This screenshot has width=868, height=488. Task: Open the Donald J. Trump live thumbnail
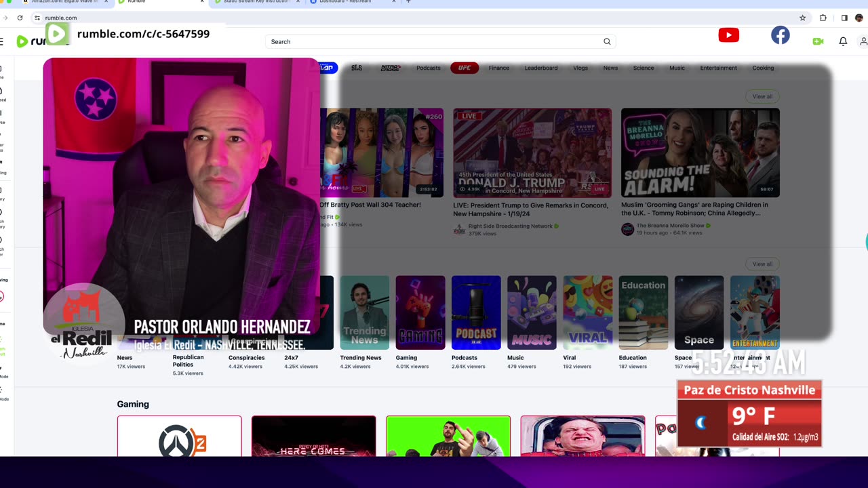click(x=532, y=153)
